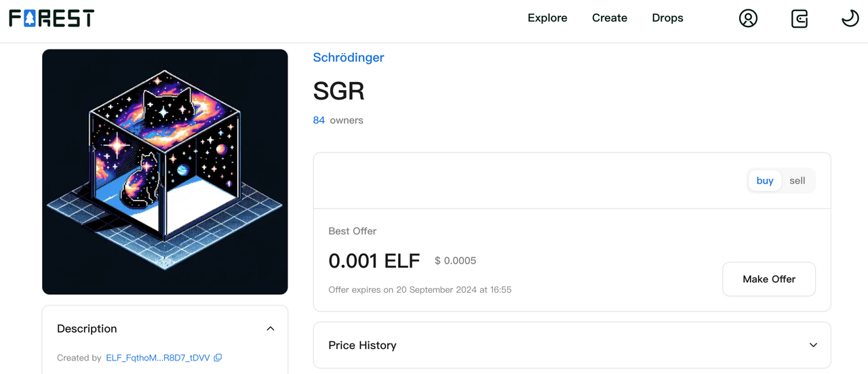Click the Description section title
Image resolution: width=868 pixels, height=374 pixels.
point(87,329)
